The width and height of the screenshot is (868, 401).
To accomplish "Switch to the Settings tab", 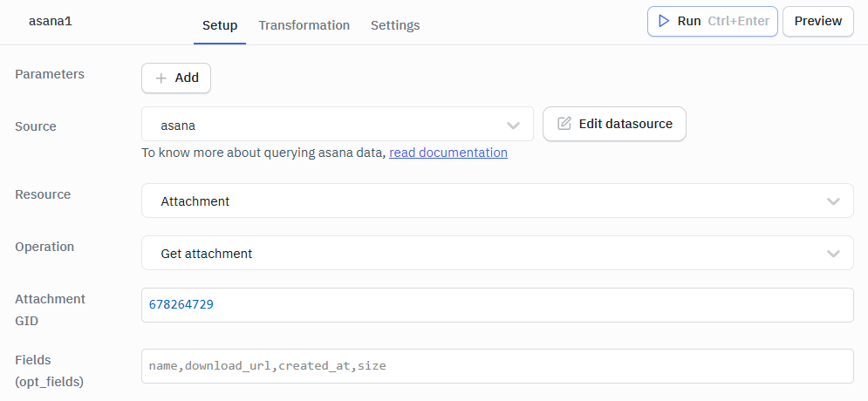I will tap(395, 25).
